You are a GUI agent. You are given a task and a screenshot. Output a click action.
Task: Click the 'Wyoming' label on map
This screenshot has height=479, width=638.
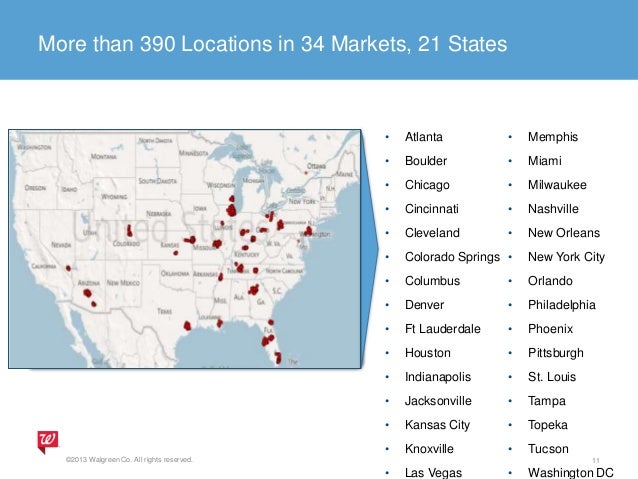click(x=114, y=197)
